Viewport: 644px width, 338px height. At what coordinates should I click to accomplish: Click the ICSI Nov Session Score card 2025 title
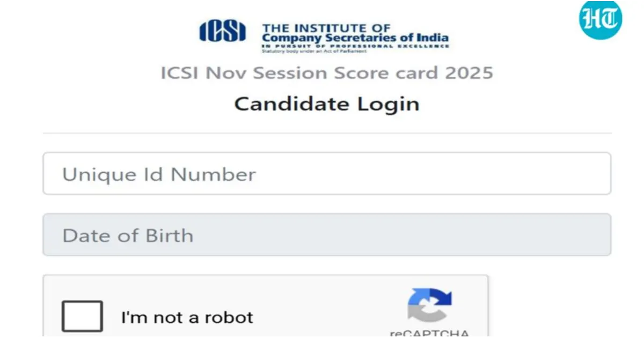327,73
